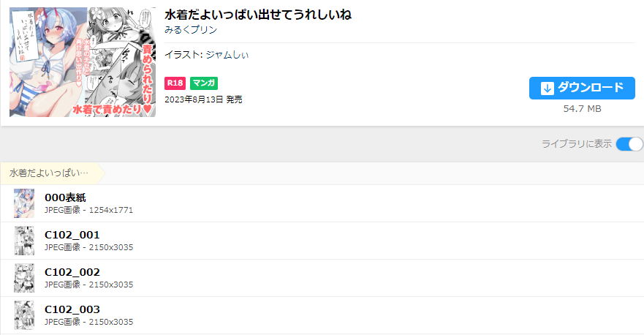This screenshot has height=335, width=644.
Task: Click the C102_002 page thumbnail icon
Action: 24,278
